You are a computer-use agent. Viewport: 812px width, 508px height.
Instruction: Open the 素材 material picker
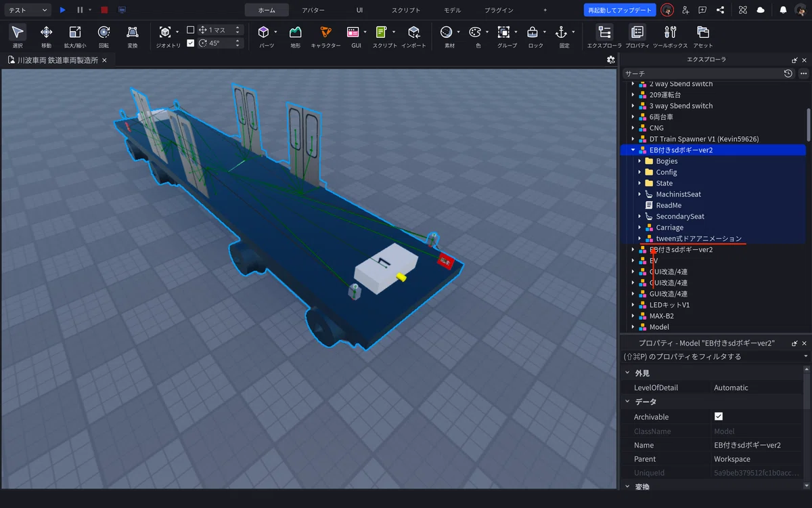pos(446,32)
